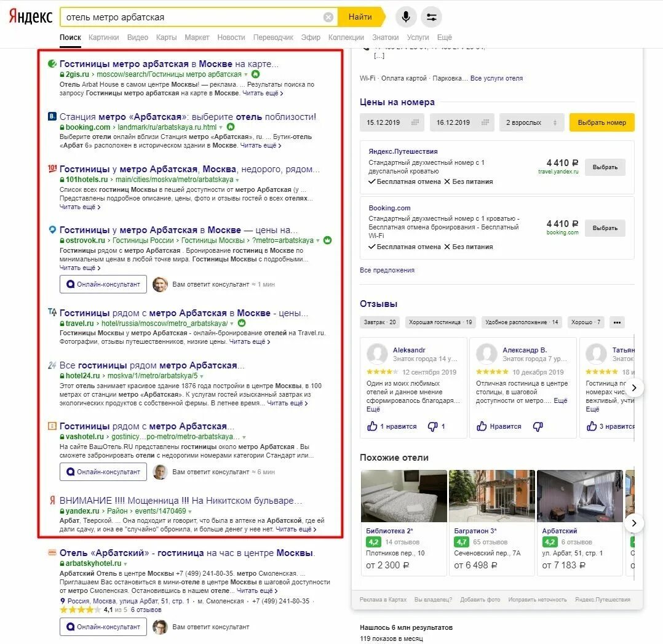663x644 pixels.
Task: Open Все предложения link
Action: pyautogui.click(x=387, y=270)
